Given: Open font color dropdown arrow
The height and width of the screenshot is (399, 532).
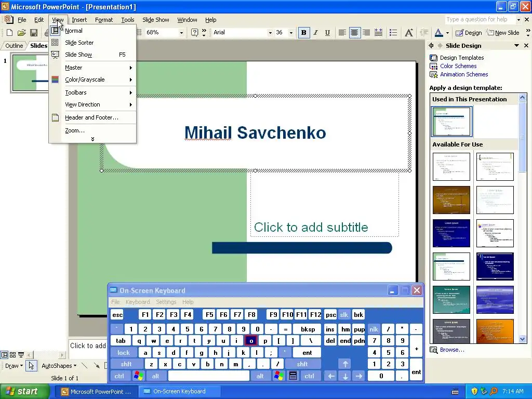Looking at the screenshot, I should tap(447, 33).
